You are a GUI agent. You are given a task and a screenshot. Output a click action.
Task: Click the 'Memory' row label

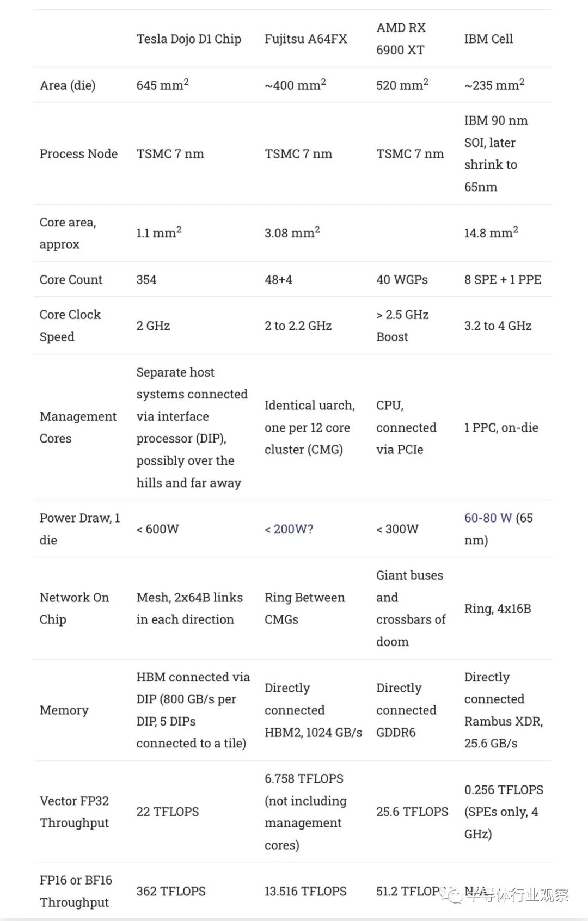pyautogui.click(x=64, y=710)
